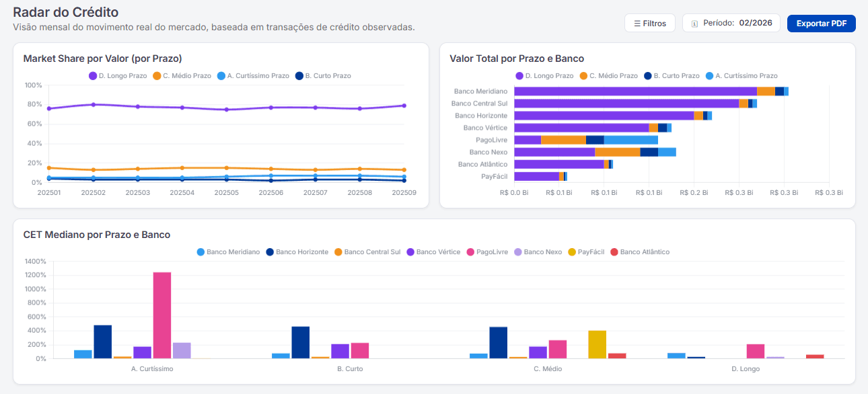The width and height of the screenshot is (868, 394).
Task: Click the Market Share por Valor title
Action: 103,58
